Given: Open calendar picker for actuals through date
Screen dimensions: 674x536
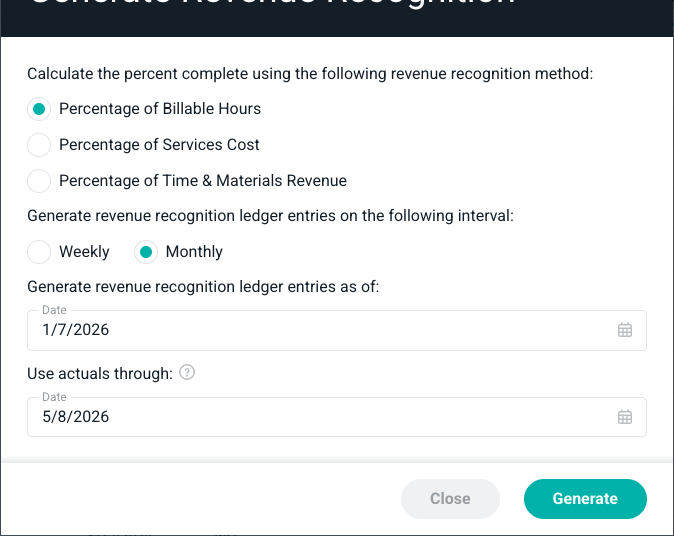Looking at the screenshot, I should pyautogui.click(x=625, y=417).
